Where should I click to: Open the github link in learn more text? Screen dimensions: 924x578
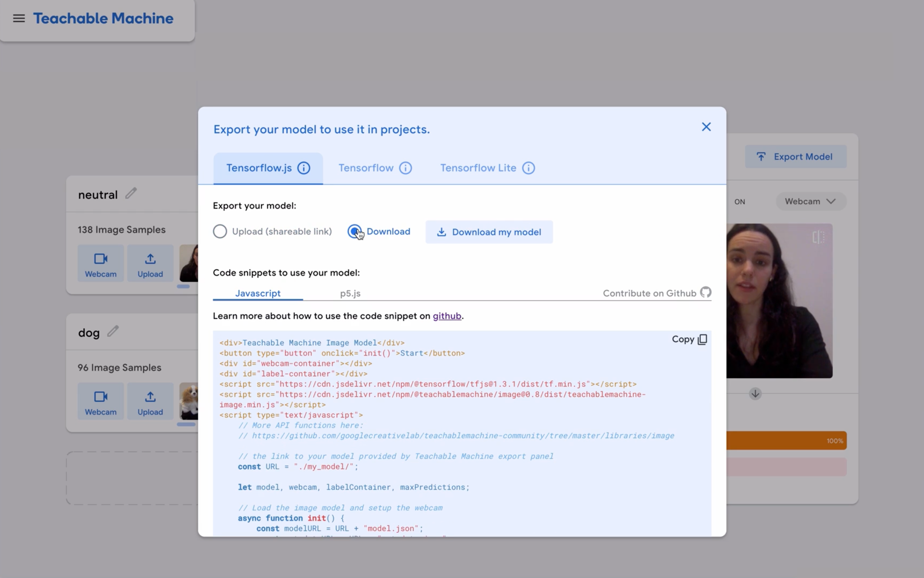[x=446, y=316]
